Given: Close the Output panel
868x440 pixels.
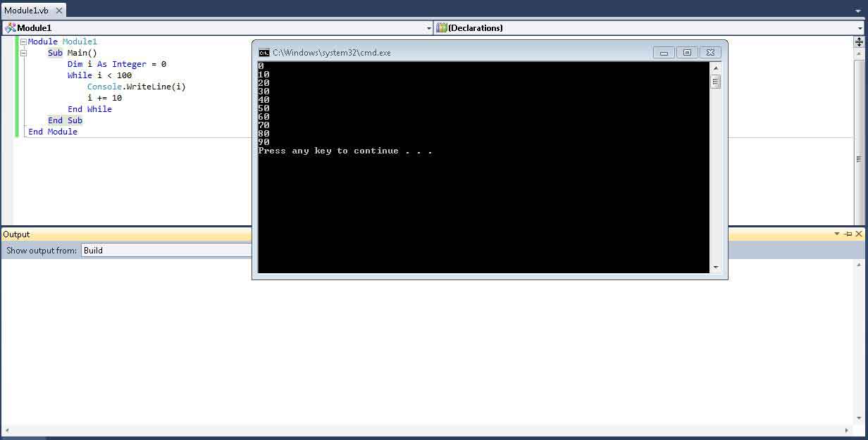Looking at the screenshot, I should click(859, 234).
